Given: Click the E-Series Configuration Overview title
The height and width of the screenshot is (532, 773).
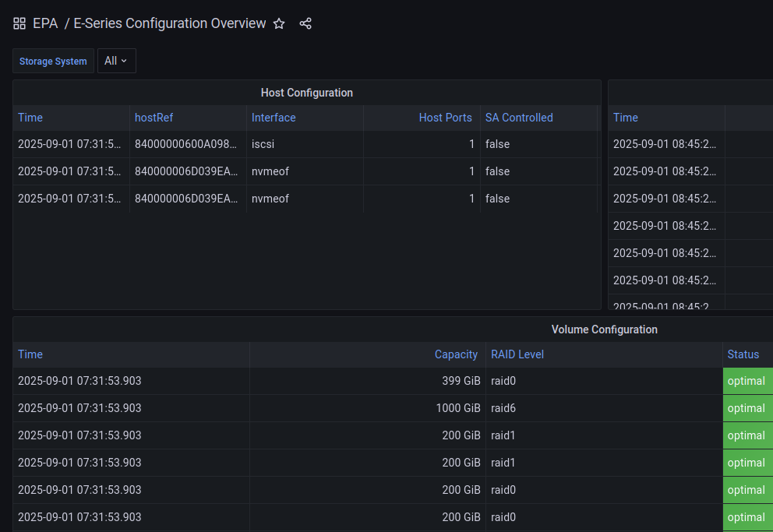Looking at the screenshot, I should 170,23.
